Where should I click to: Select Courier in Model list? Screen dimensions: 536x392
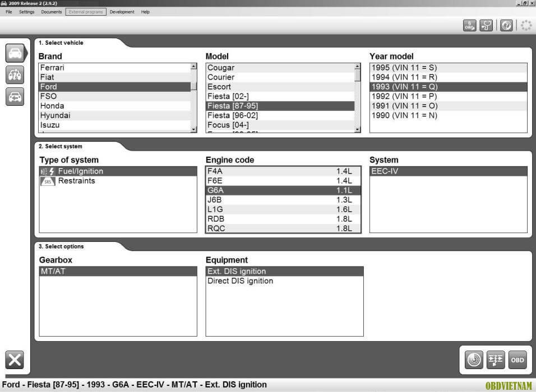coord(280,77)
